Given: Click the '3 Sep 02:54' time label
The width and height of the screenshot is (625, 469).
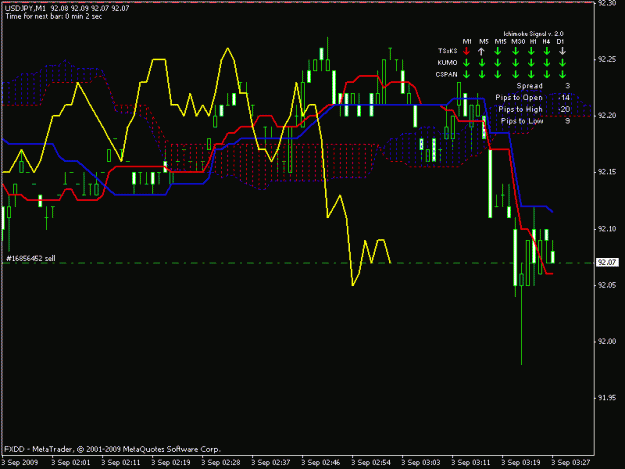Looking at the screenshot, I should point(371,463).
